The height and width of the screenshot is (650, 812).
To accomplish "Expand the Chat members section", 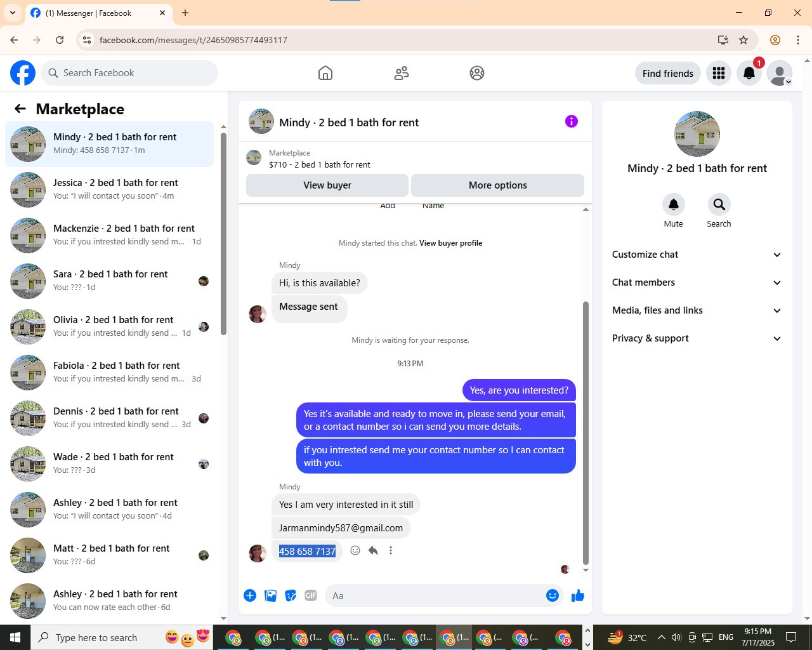I will coord(697,282).
